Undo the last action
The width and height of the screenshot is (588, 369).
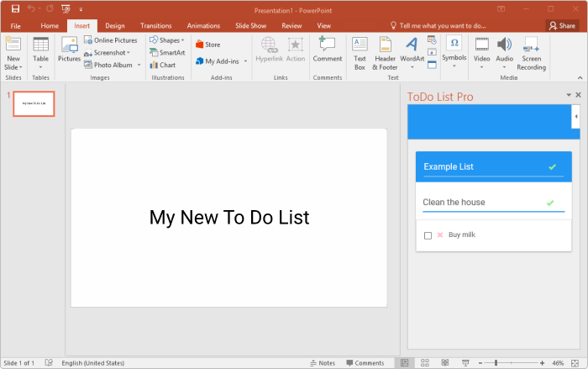(32, 8)
